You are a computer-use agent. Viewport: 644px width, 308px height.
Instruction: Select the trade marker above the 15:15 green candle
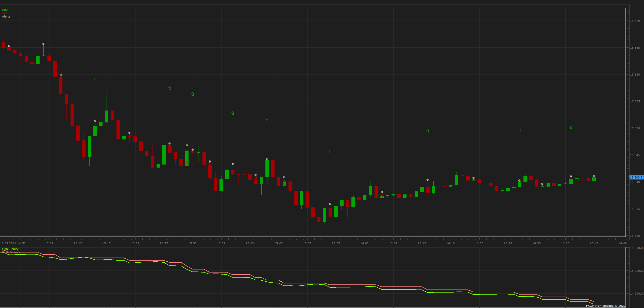[x=95, y=121]
